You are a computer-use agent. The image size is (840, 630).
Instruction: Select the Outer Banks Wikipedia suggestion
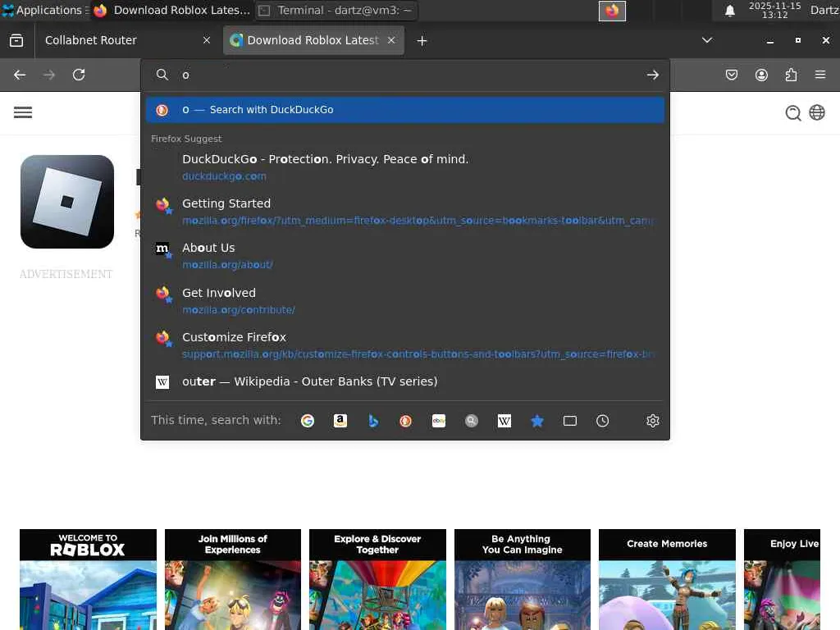(405, 381)
